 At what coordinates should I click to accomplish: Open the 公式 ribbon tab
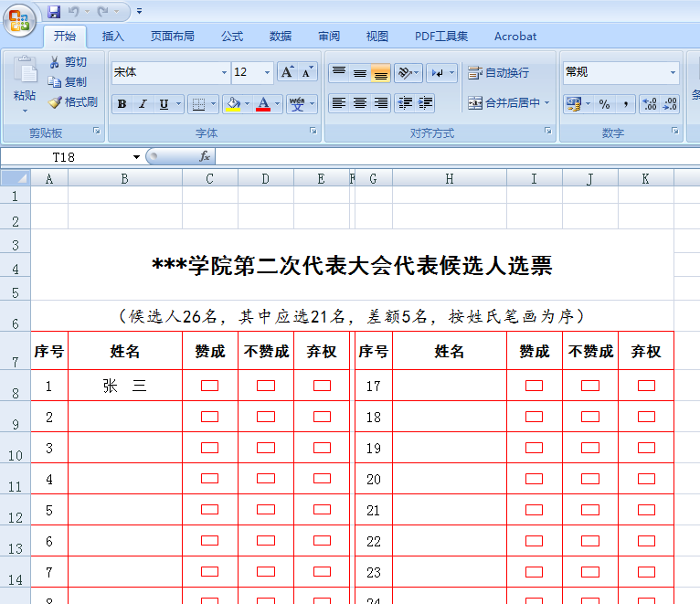pos(232,37)
